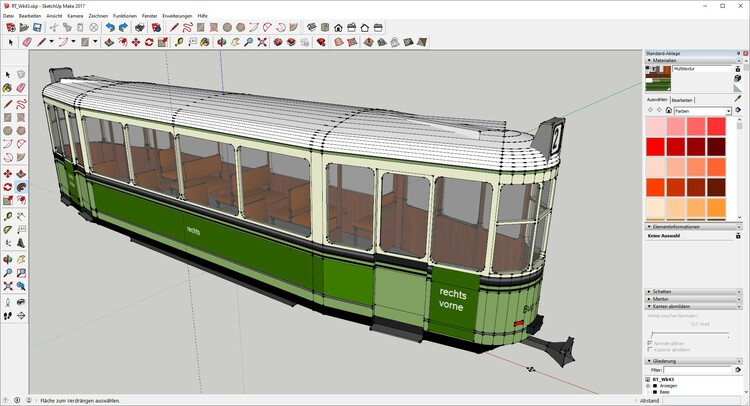Enable the Normale glätten checkbox

tap(651, 343)
